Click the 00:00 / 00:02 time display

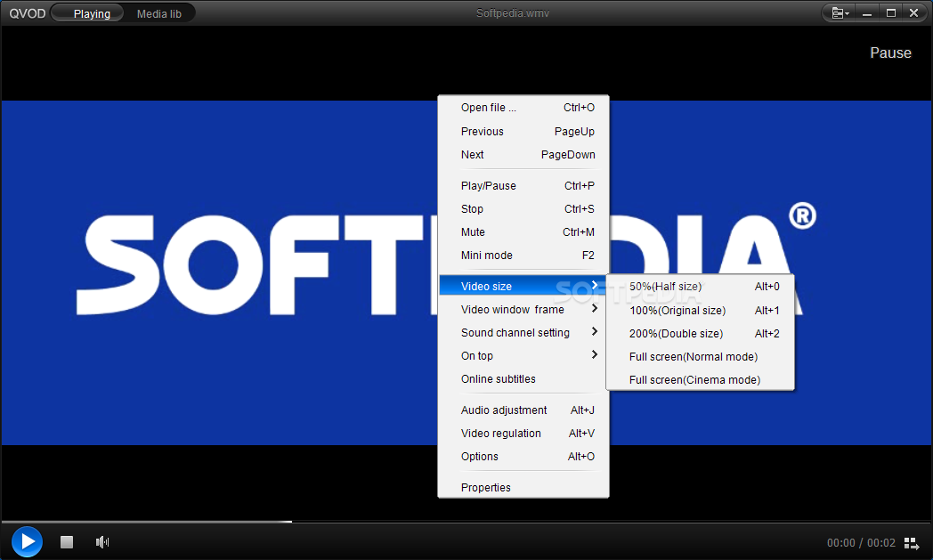(860, 543)
